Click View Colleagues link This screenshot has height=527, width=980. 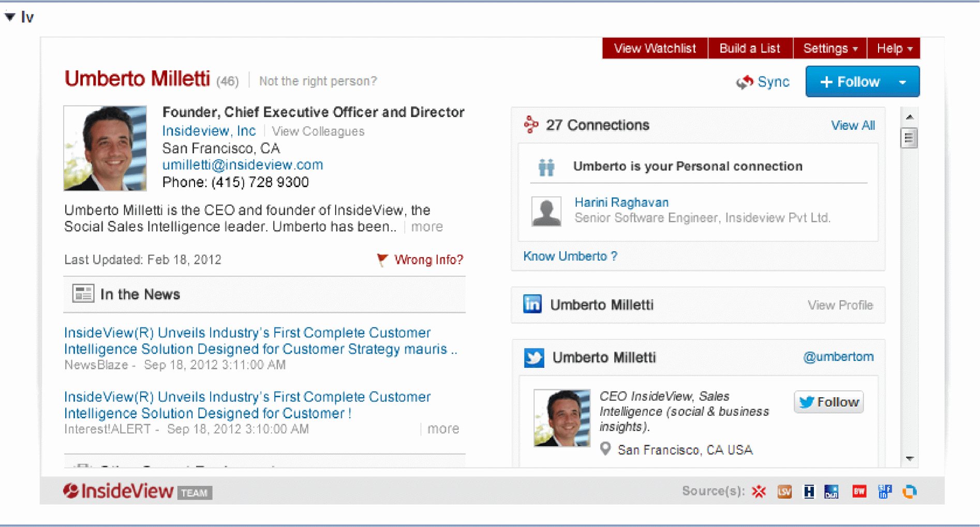click(x=318, y=131)
